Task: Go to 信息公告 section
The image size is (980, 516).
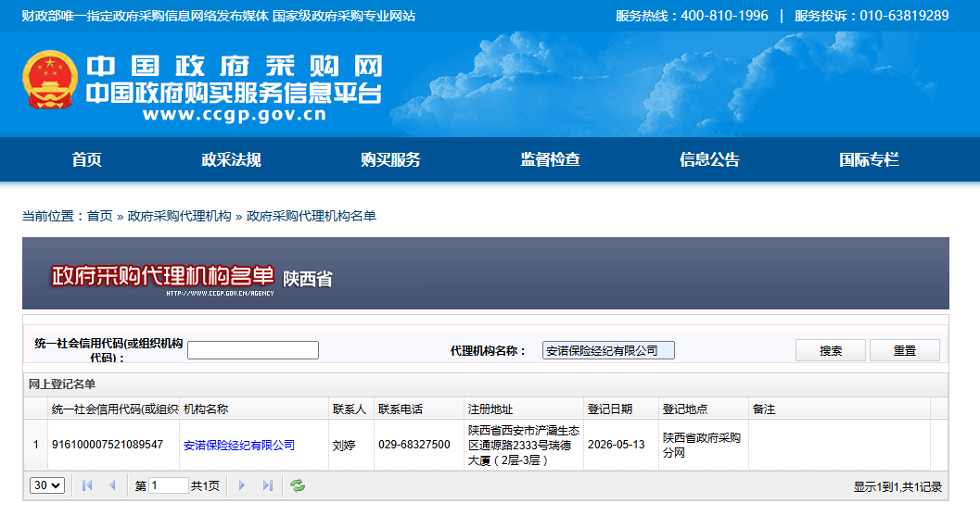Action: click(x=709, y=160)
